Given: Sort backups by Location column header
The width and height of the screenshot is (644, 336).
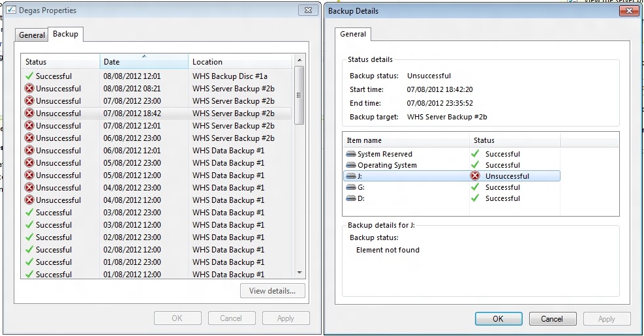Looking at the screenshot, I should coord(240,62).
